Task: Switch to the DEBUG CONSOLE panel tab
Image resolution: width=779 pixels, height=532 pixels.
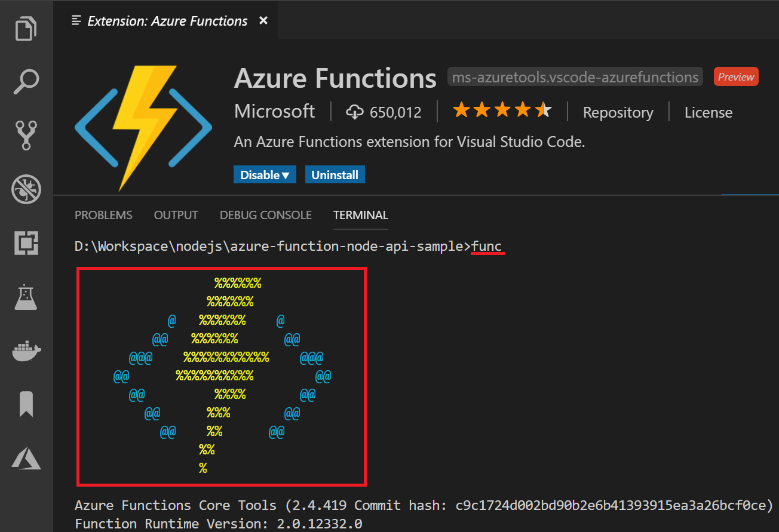Action: pos(266,215)
